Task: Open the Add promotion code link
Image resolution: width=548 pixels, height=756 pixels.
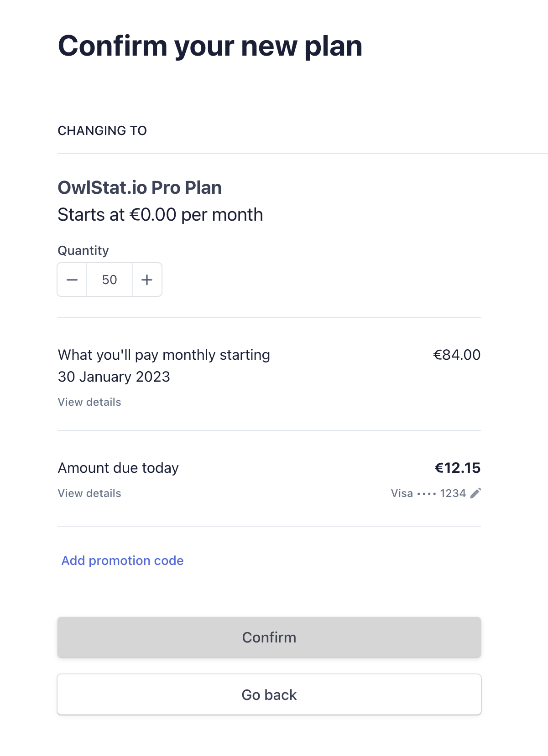Action: (123, 560)
